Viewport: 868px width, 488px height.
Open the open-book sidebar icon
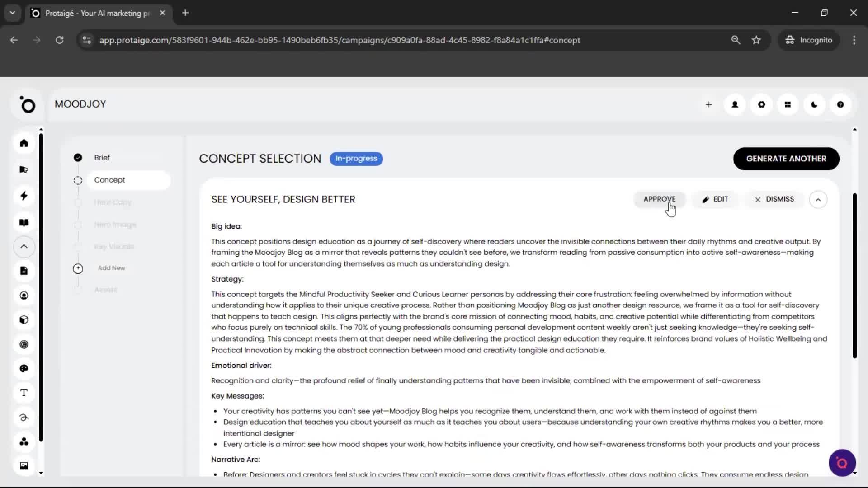click(x=24, y=222)
